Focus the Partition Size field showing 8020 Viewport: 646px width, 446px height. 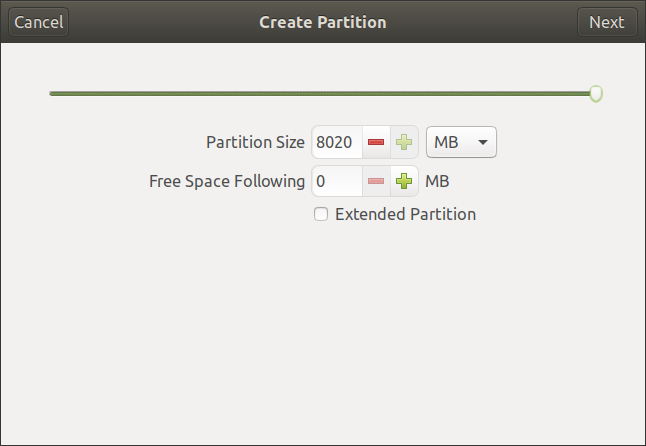pos(335,143)
